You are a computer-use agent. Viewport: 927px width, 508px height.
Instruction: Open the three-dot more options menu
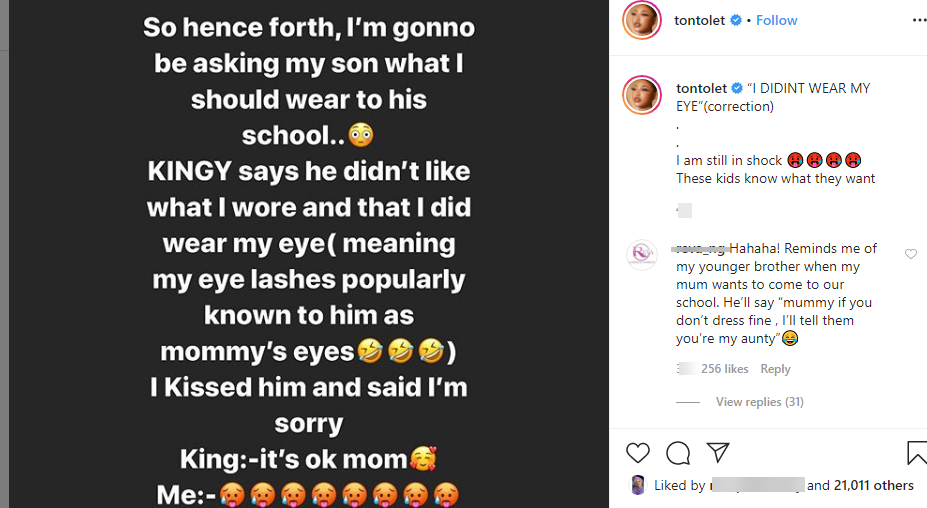click(x=919, y=20)
